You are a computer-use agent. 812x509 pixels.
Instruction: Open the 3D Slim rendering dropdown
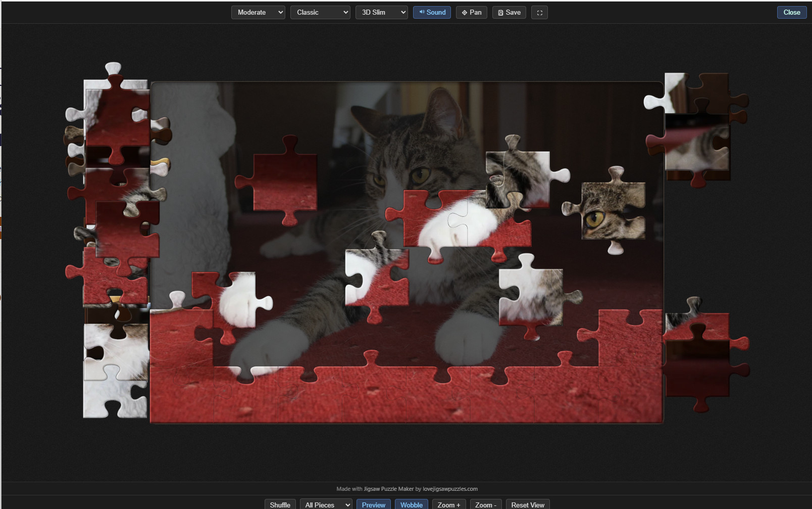(381, 12)
